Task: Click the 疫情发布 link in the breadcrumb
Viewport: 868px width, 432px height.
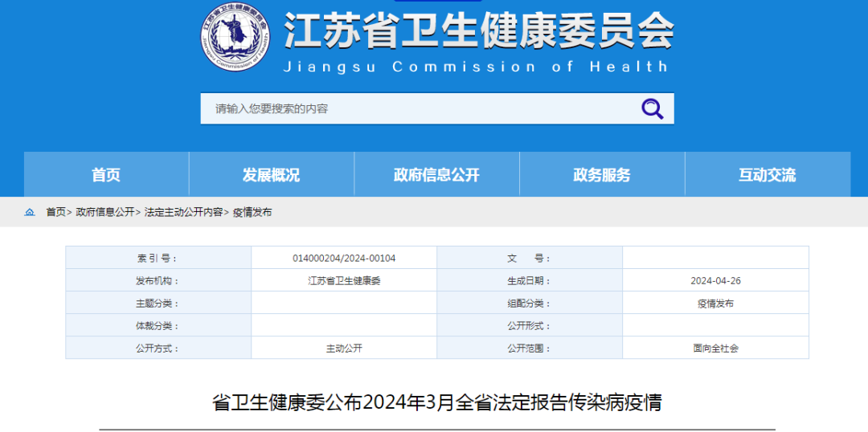Action: click(x=252, y=212)
